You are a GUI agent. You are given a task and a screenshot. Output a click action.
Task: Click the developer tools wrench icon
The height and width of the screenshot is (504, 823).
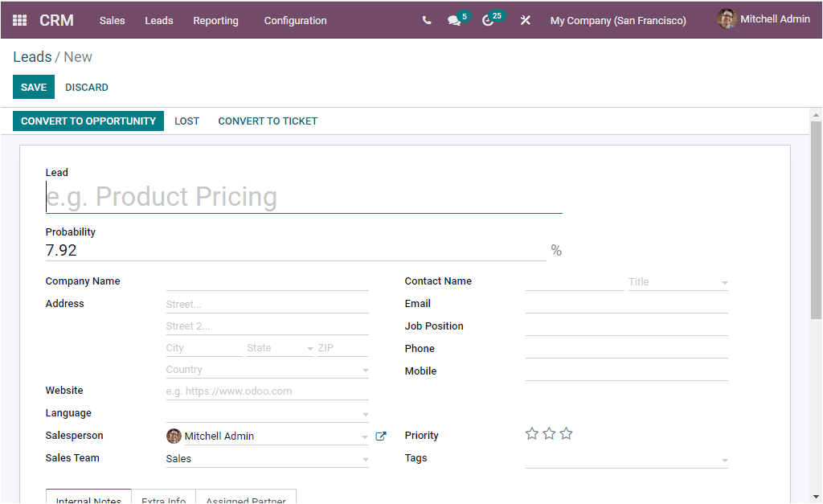[x=525, y=20]
